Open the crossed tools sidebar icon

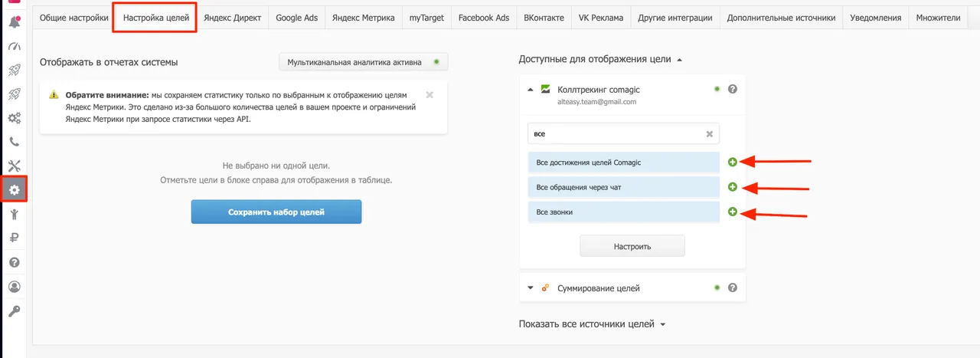click(x=14, y=166)
